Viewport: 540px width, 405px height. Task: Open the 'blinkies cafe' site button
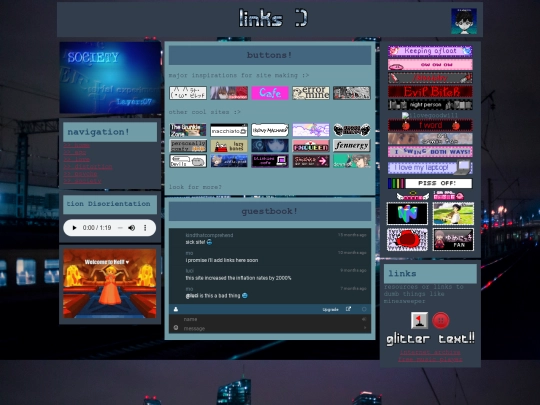[x=270, y=161]
